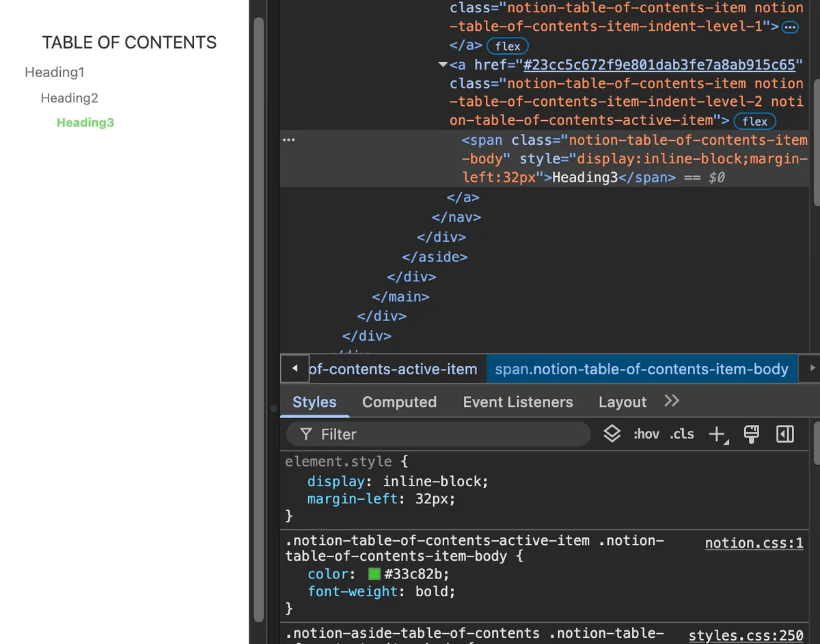Image resolution: width=820 pixels, height=644 pixels.
Task: Show more tabs with the double-chevron
Action: [x=672, y=401]
